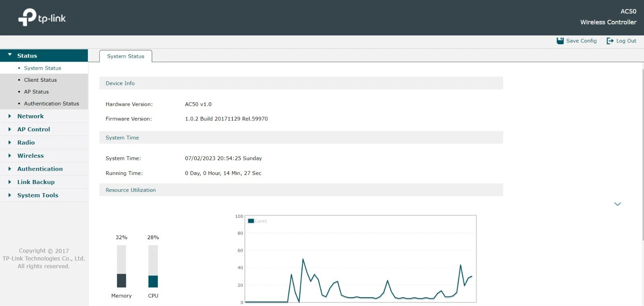Click the System Time section header

(x=301, y=137)
